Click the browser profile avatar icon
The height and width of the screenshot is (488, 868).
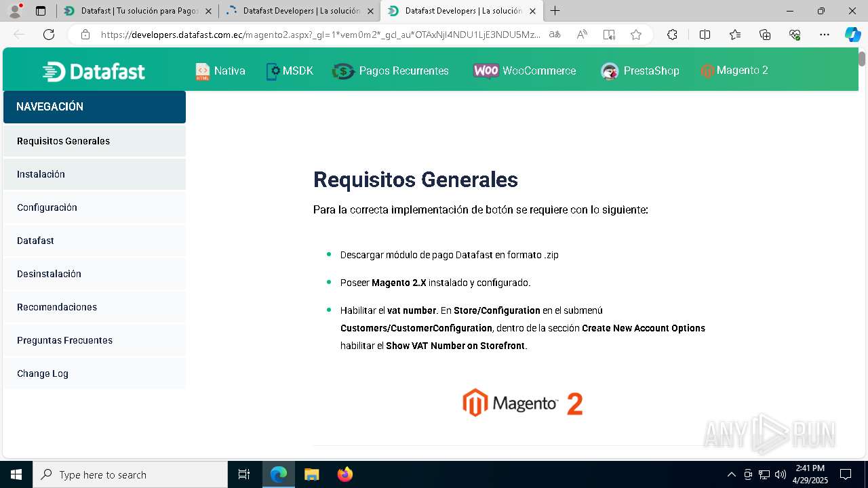pos(15,11)
